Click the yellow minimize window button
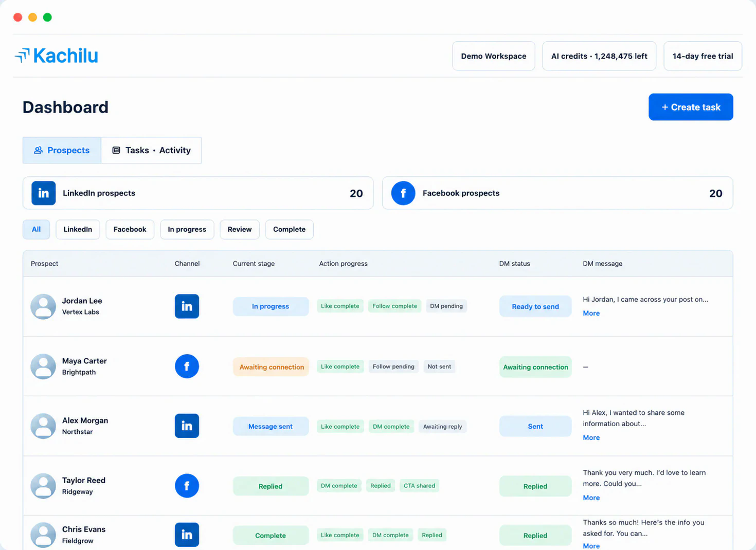This screenshot has width=756, height=550. 32,17
